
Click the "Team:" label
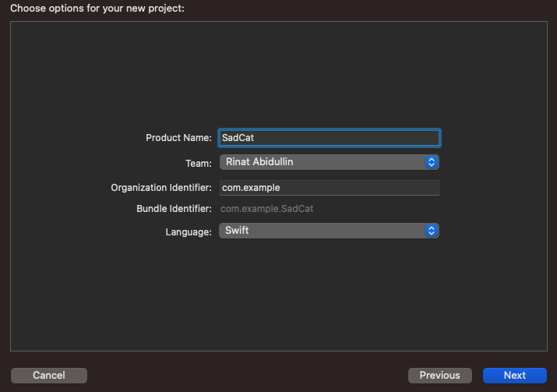click(198, 163)
